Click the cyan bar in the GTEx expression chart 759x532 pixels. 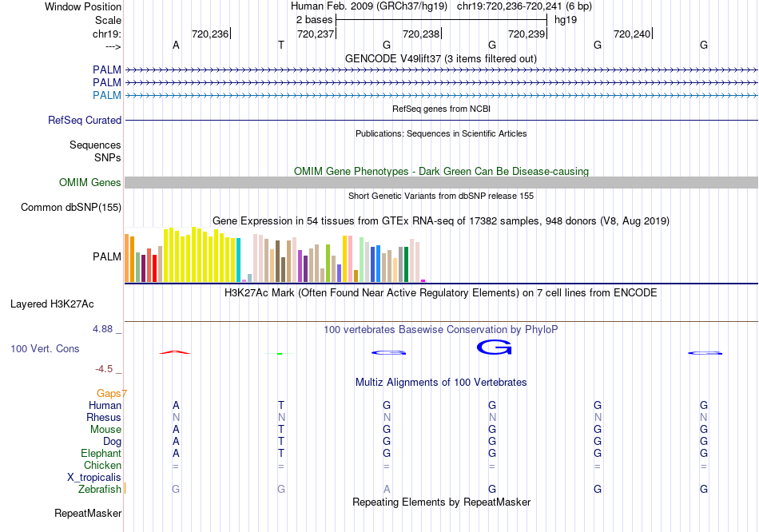[238, 260]
